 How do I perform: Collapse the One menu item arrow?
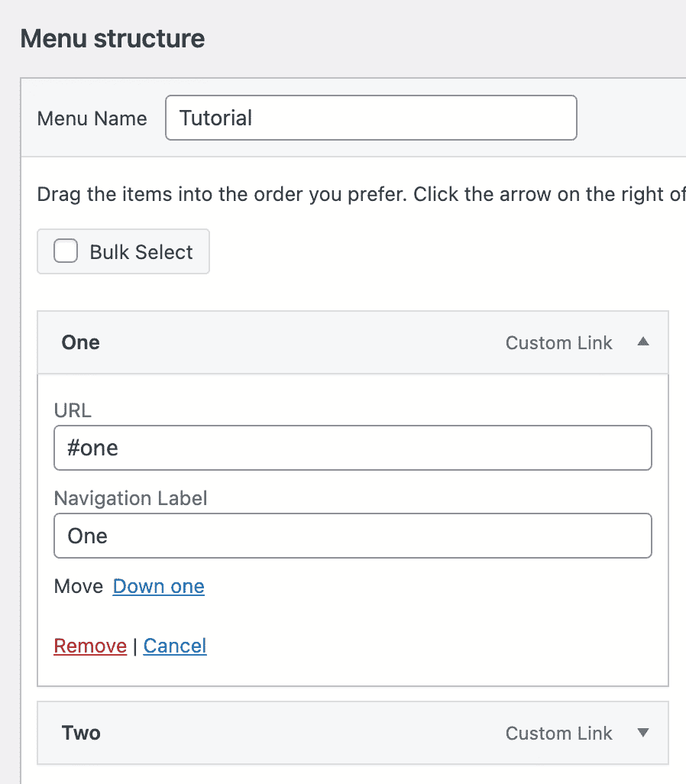click(x=642, y=342)
